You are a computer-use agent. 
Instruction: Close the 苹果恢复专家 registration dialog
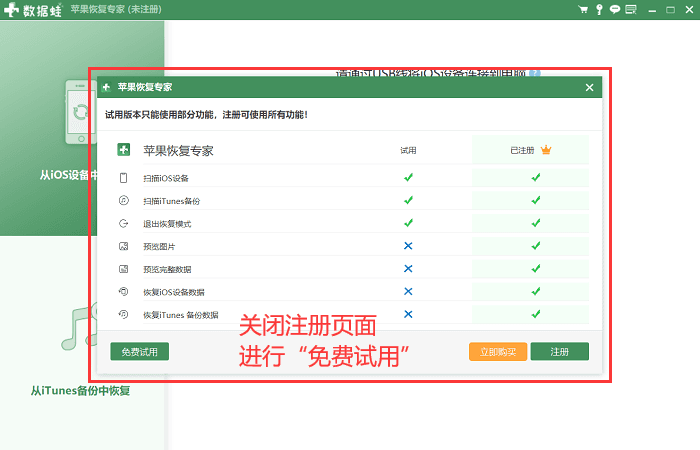(589, 88)
